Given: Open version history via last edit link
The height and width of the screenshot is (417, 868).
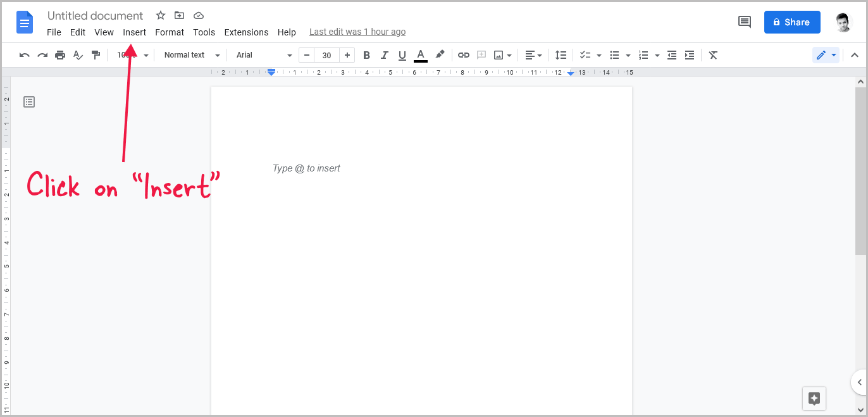Looking at the screenshot, I should 357,31.
